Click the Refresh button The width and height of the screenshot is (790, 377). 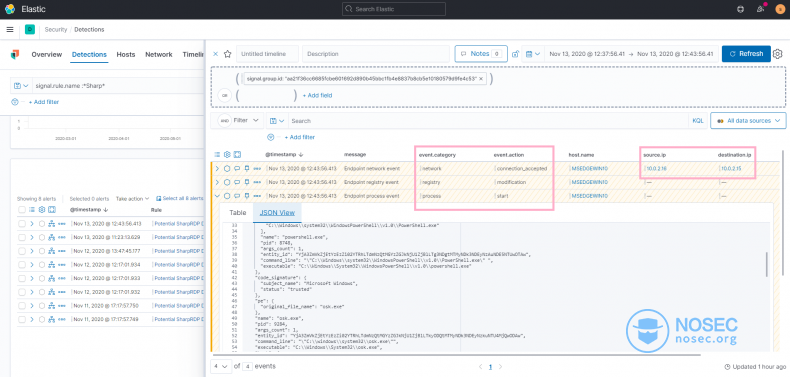click(x=746, y=54)
